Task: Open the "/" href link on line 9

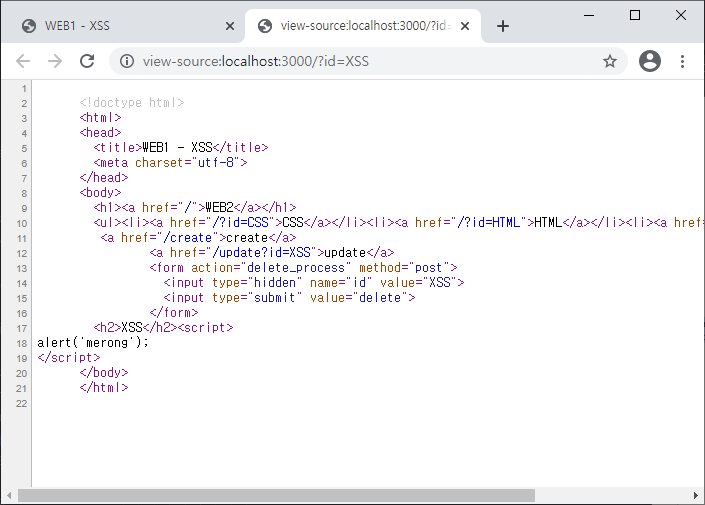Action: click(x=187, y=207)
